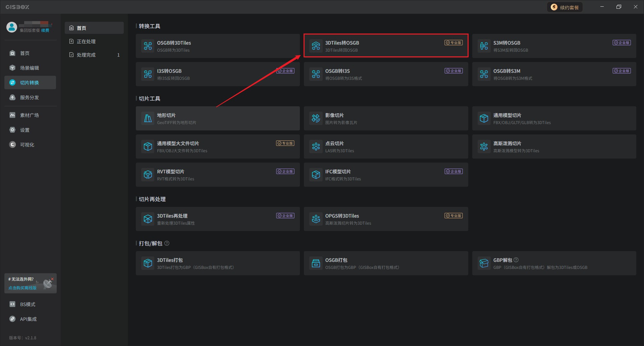Click the 续费 renewal link

tap(45, 31)
